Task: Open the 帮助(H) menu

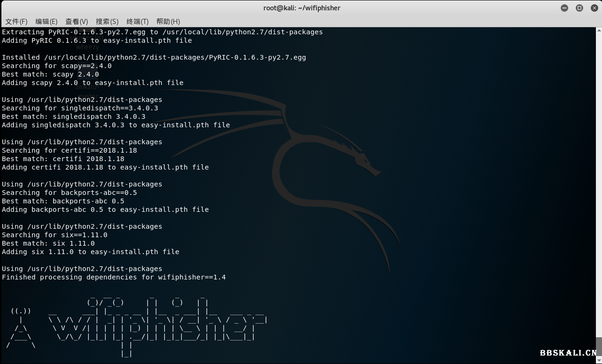Action: coord(168,21)
